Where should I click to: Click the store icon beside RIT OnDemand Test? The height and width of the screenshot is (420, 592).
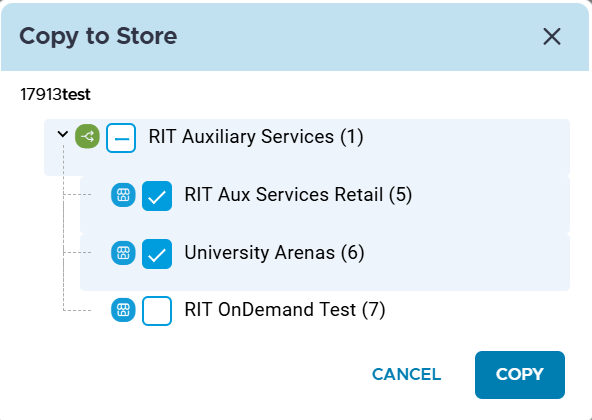123,310
